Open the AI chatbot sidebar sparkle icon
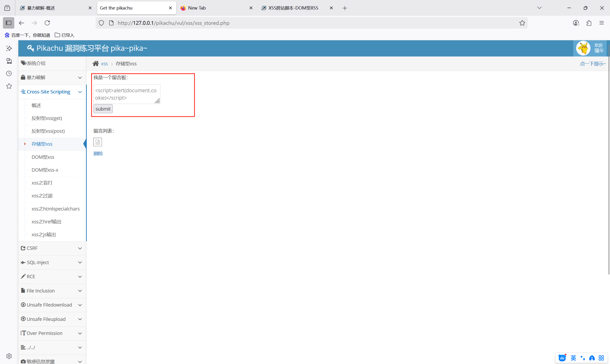610x364 pixels. click(9, 48)
